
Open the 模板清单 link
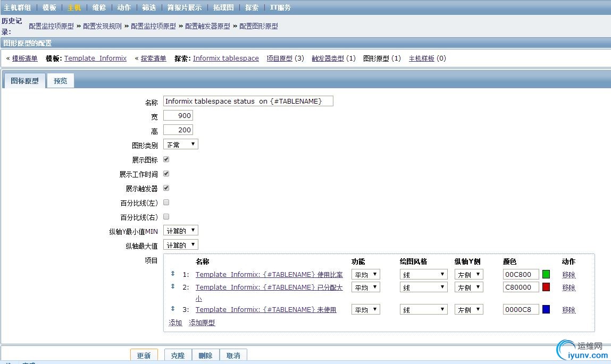[24, 58]
